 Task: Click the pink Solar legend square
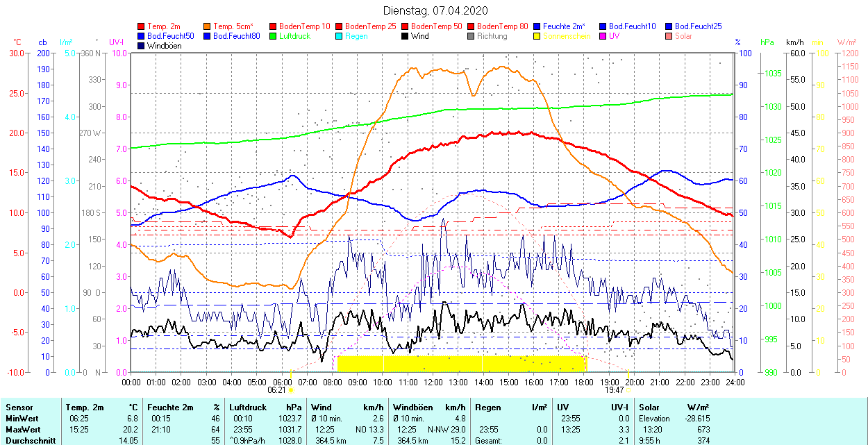click(x=669, y=36)
